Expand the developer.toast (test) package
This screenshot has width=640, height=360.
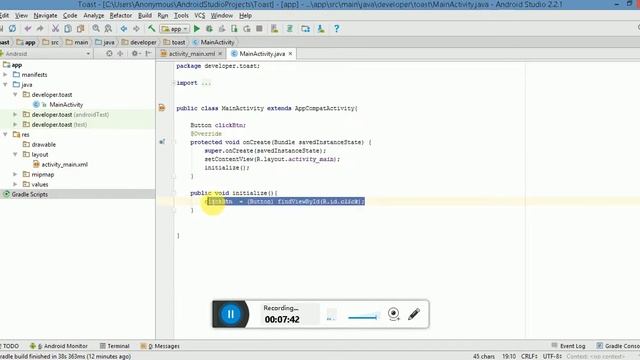tap(15, 124)
